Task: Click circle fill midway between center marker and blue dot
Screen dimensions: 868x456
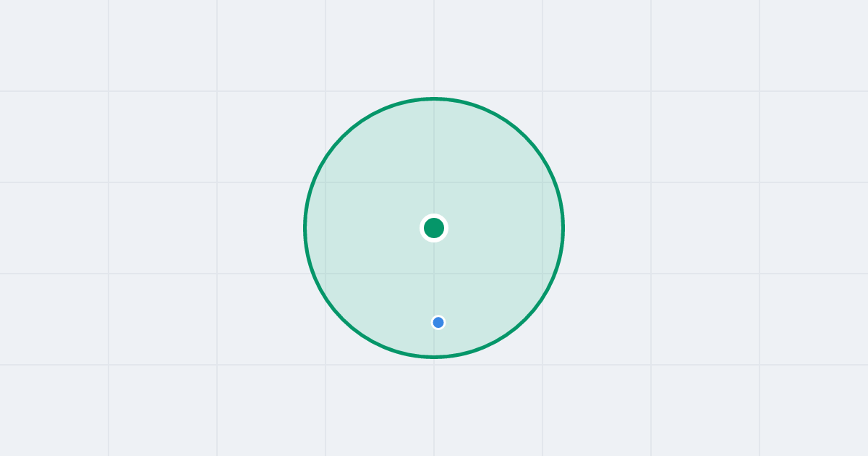Action: tap(436, 275)
